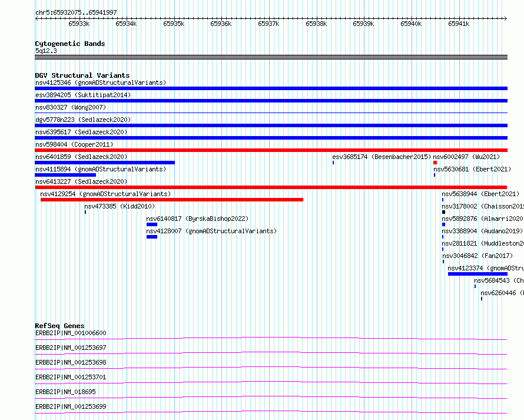Click the nsv5684543 variant label

click(x=499, y=280)
